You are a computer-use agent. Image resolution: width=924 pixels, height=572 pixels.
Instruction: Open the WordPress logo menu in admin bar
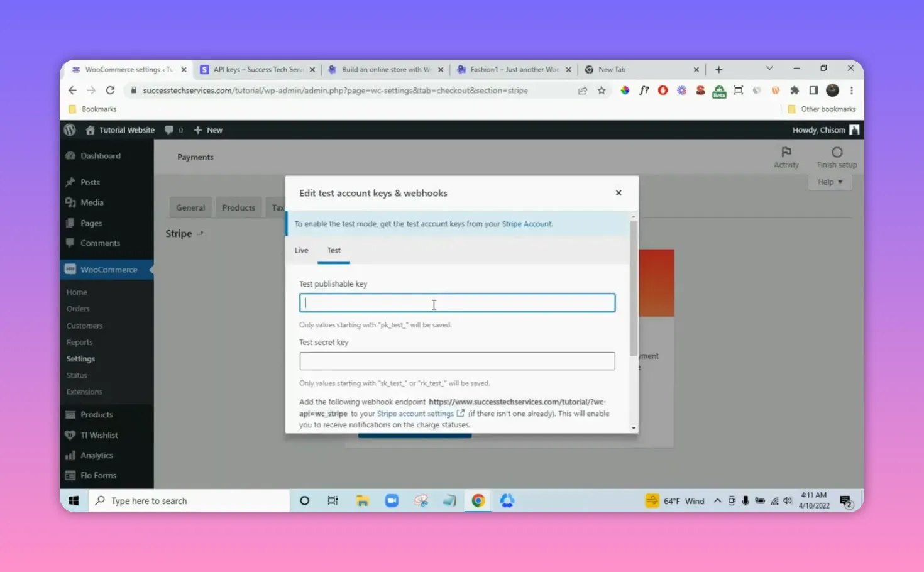(x=70, y=129)
